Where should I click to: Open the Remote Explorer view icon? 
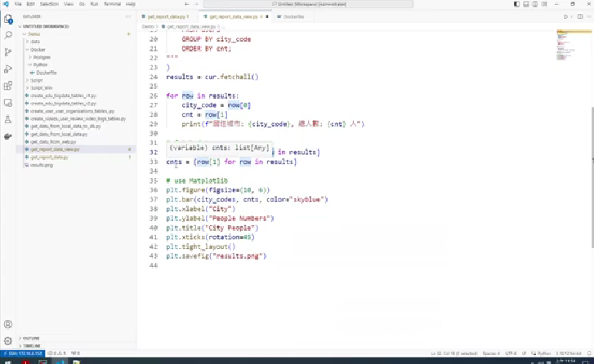point(8,103)
